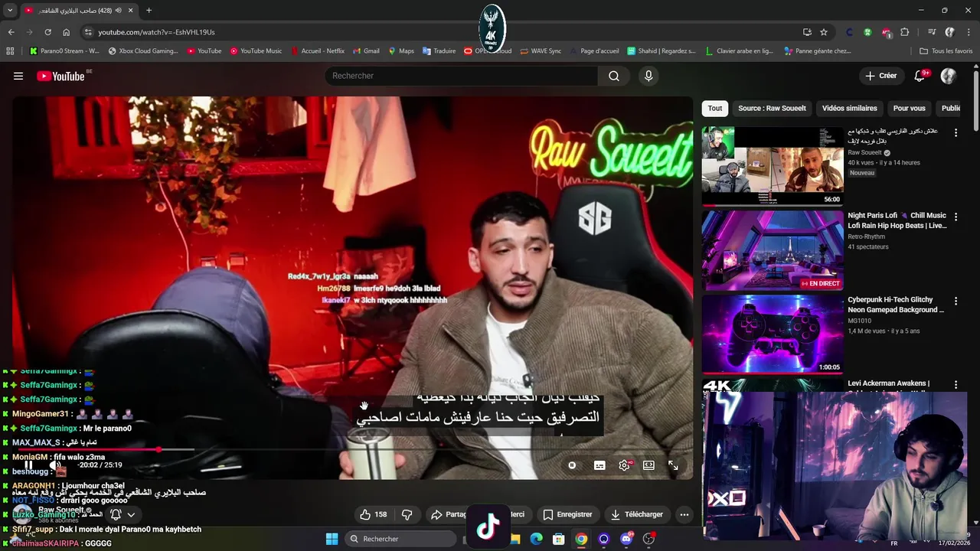This screenshot has height=551, width=980.
Task: Go to the YouTube home logo
Action: [x=60, y=76]
